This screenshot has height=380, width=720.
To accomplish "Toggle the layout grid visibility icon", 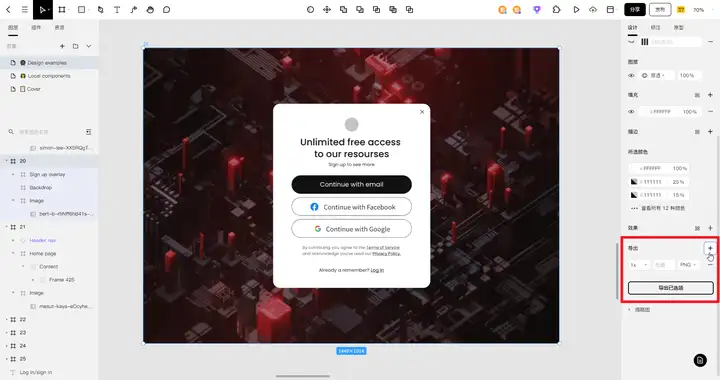I will click(631, 42).
